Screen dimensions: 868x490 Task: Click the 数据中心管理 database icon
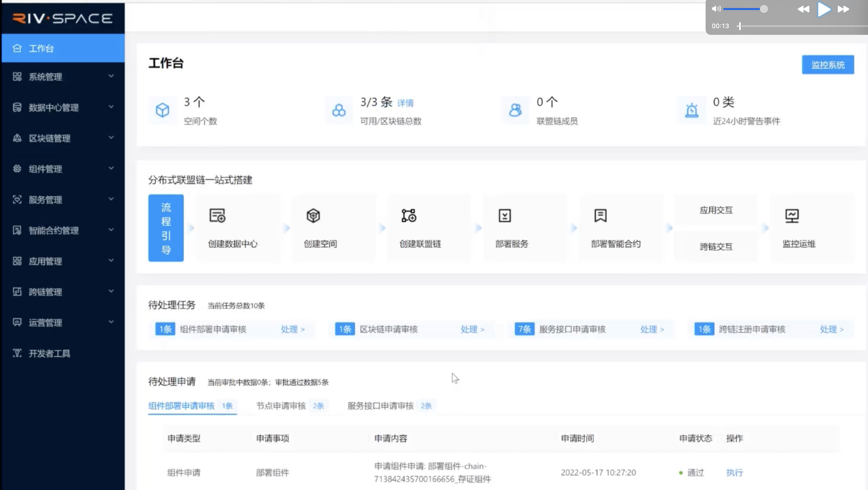tap(17, 107)
